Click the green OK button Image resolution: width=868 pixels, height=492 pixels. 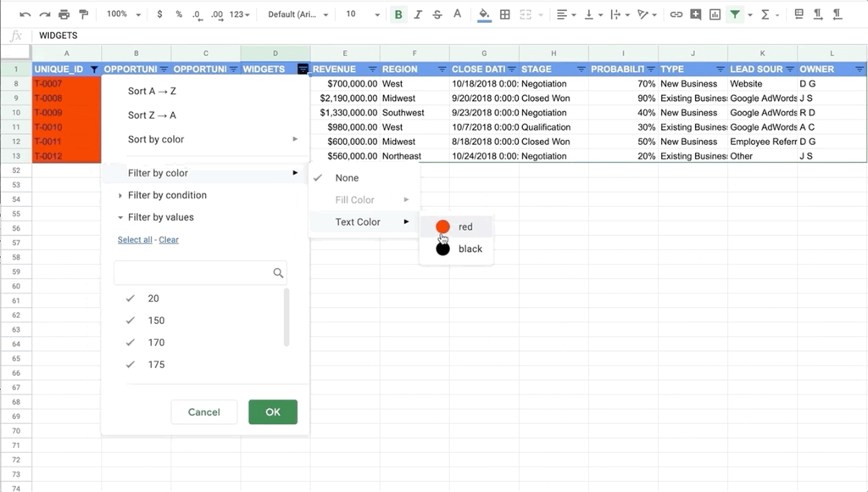tap(273, 412)
